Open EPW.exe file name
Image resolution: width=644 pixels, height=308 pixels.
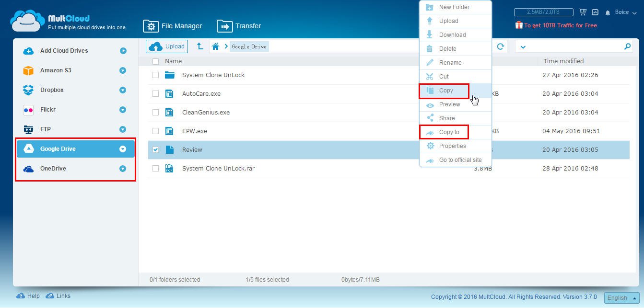(195, 131)
